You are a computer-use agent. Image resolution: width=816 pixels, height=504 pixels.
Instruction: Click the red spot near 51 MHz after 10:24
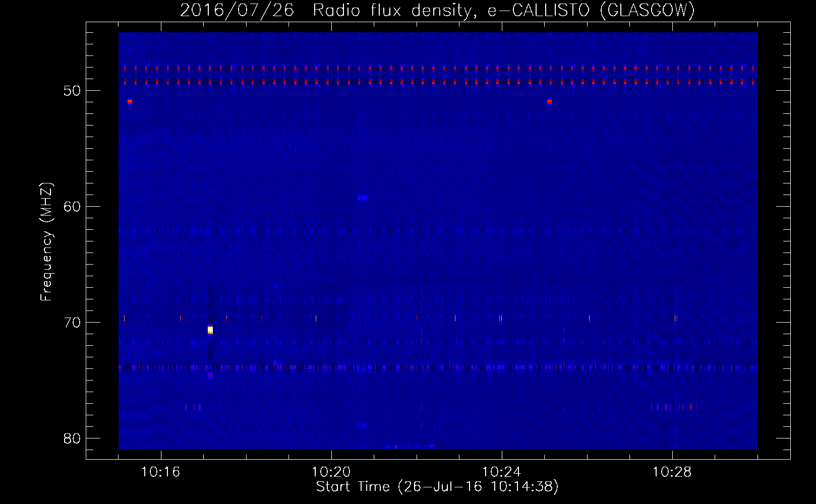point(549,102)
